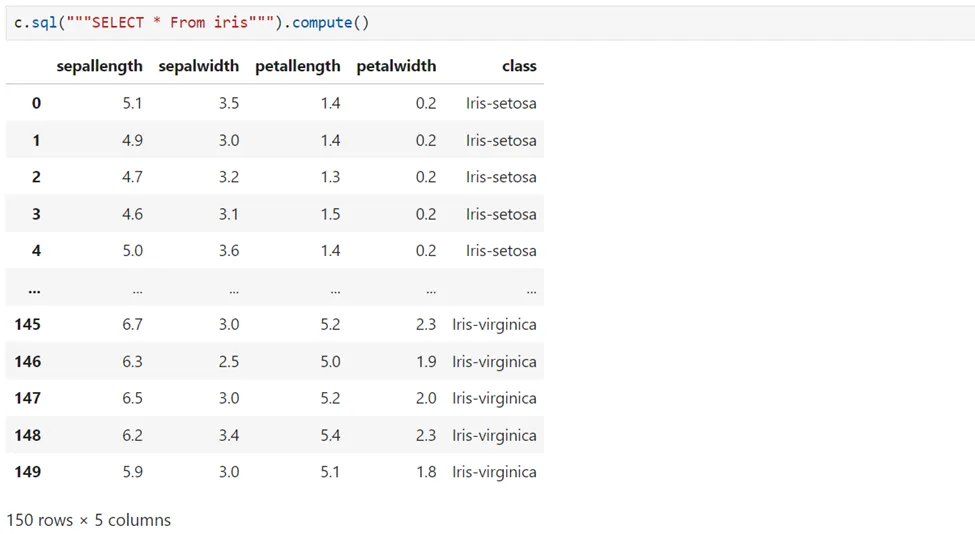
Task: Select the class column header
Action: pyautogui.click(x=519, y=66)
